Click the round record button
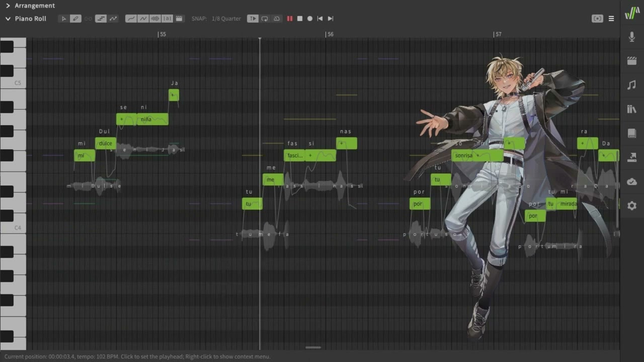The width and height of the screenshot is (644, 362). (310, 19)
